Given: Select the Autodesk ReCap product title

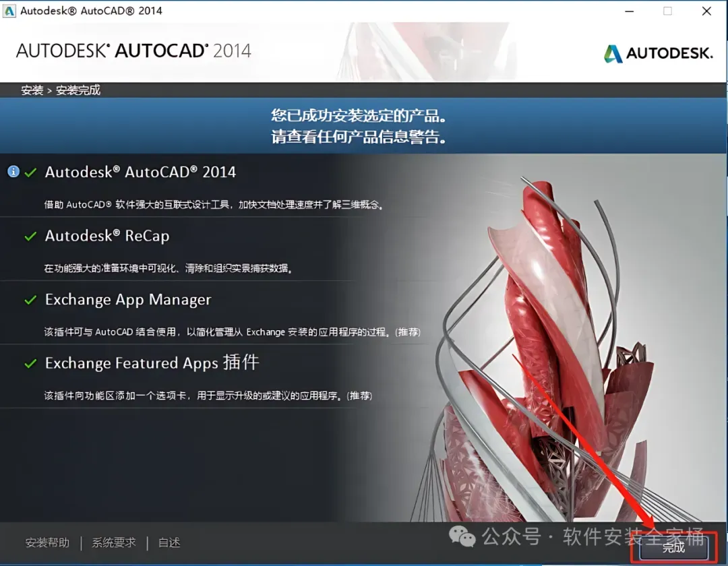Looking at the screenshot, I should pos(107,236).
